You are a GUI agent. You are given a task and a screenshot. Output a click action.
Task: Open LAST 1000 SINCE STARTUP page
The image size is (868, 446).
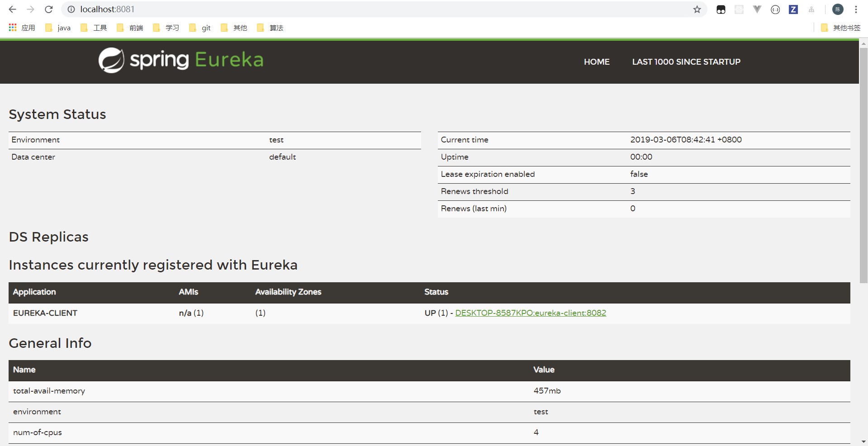pyautogui.click(x=686, y=62)
